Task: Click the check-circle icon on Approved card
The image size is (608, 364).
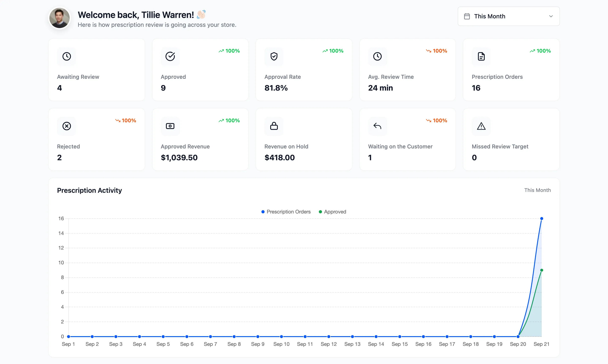Action: (170, 56)
